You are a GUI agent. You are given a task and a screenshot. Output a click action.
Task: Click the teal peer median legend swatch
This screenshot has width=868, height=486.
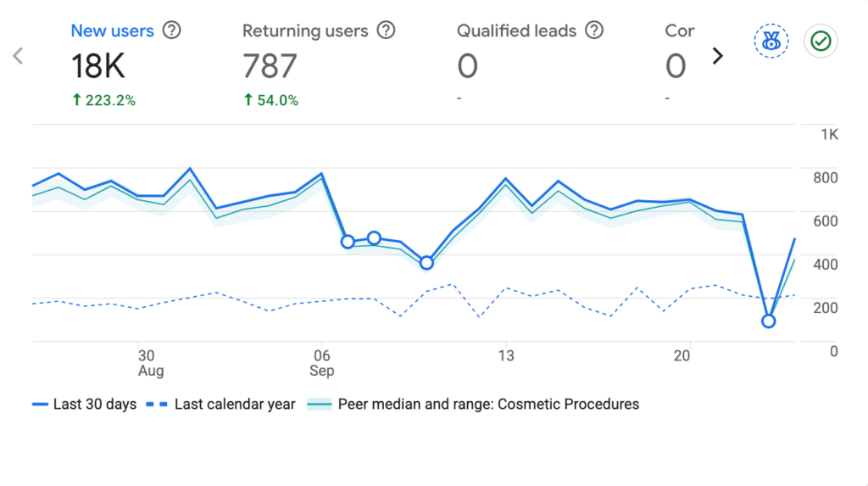(x=320, y=404)
